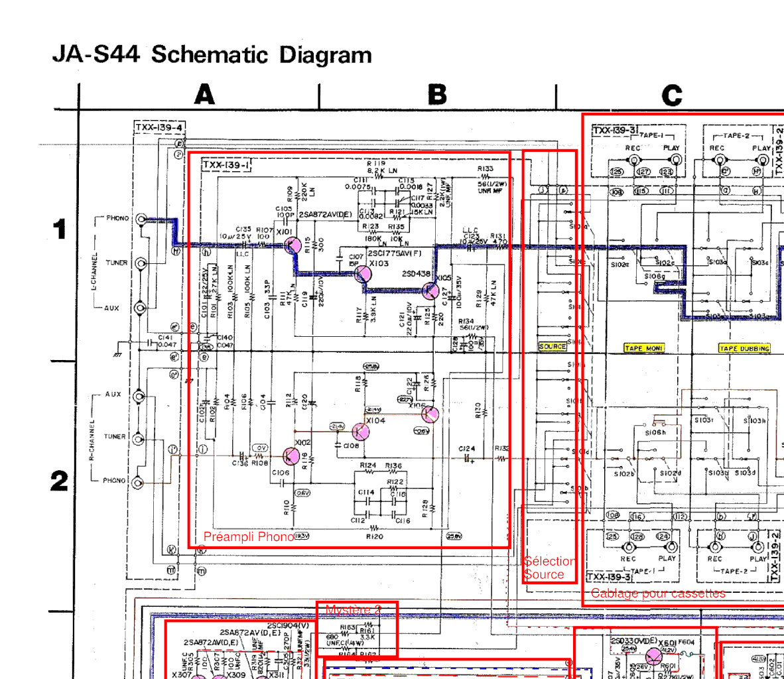Click the '2SD438' part label
The image size is (784, 679).
pos(416,273)
